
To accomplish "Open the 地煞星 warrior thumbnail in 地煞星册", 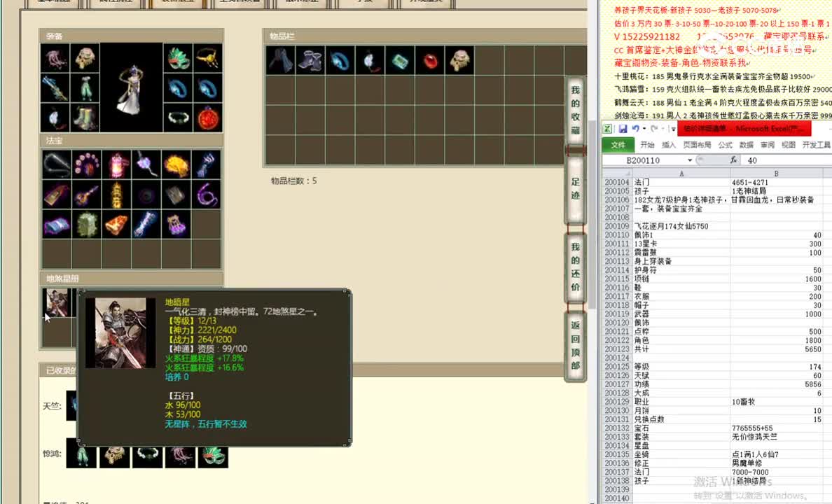I will (x=57, y=302).
